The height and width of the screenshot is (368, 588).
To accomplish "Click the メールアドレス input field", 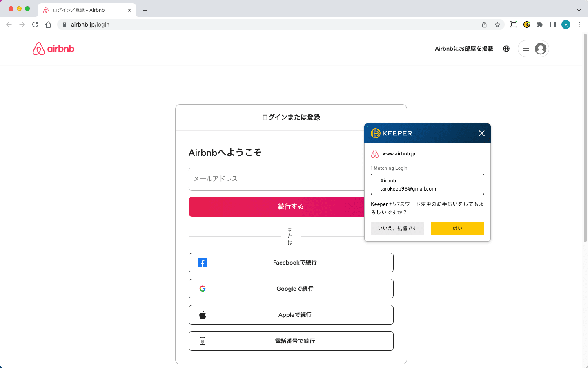I will pyautogui.click(x=276, y=179).
